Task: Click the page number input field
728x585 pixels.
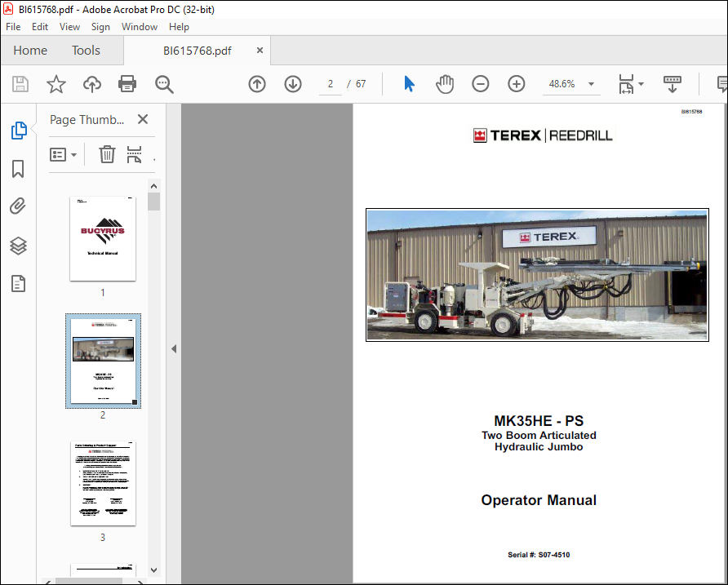Action: tap(331, 84)
